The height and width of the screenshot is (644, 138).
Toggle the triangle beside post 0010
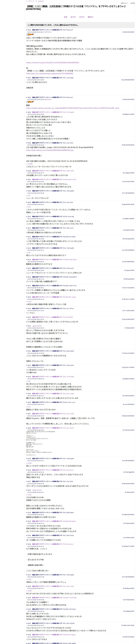tap(27, 216)
